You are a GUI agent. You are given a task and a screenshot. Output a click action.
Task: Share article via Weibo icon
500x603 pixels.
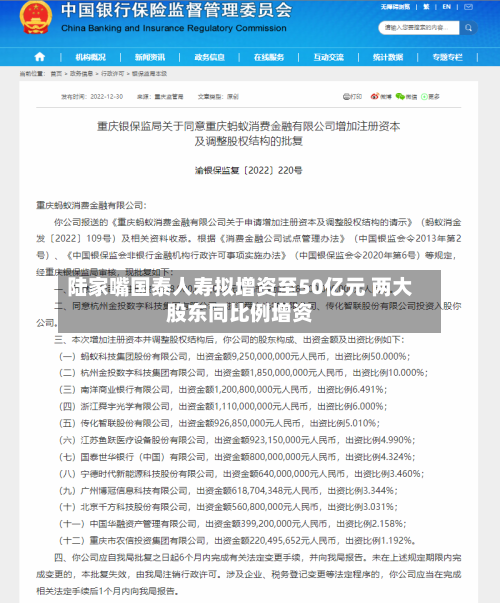pyautogui.click(x=381, y=97)
